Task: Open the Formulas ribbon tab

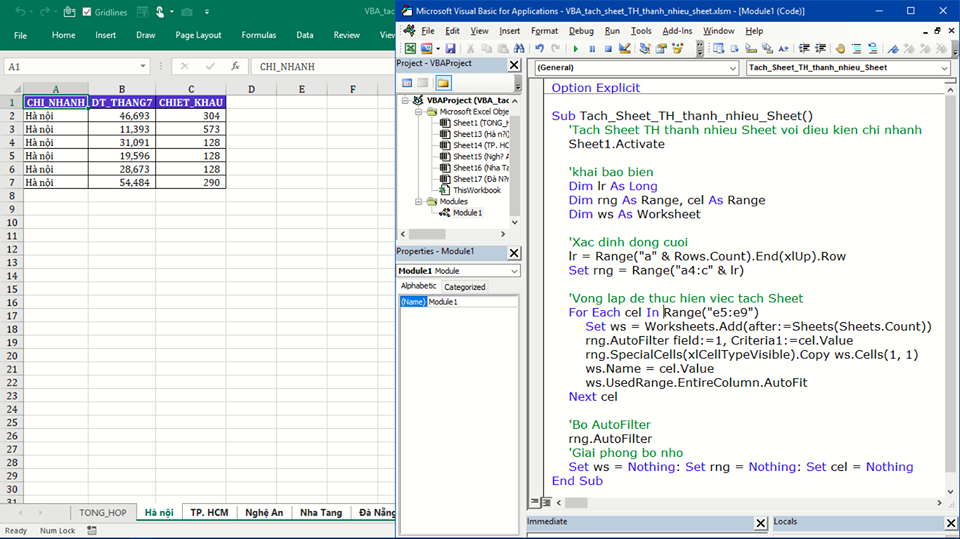Action: tap(258, 35)
